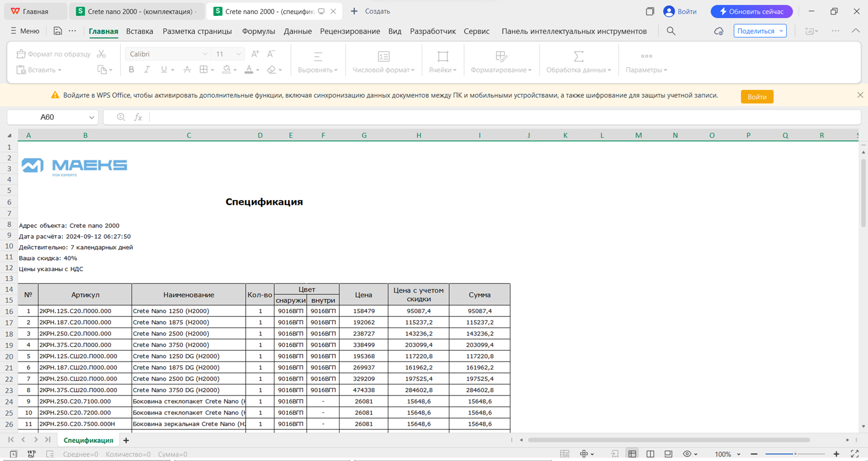Toggle bold formatting
The width and height of the screenshot is (868, 461).
tap(131, 69)
